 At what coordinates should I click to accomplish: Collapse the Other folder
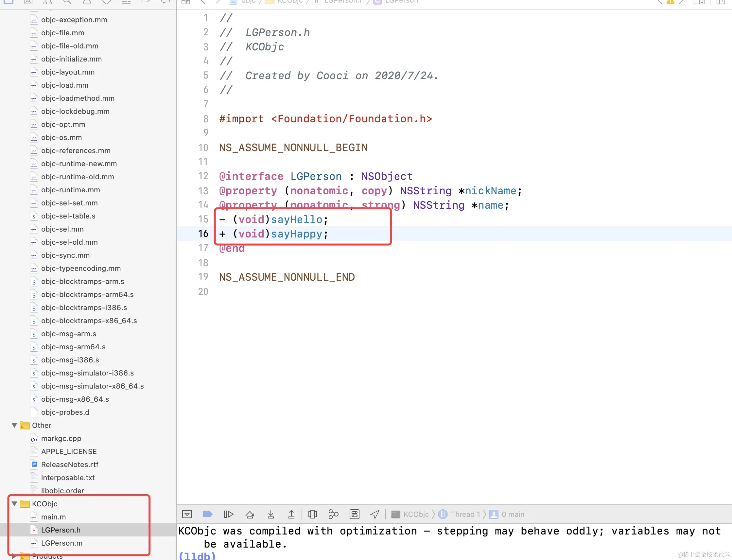click(x=14, y=425)
